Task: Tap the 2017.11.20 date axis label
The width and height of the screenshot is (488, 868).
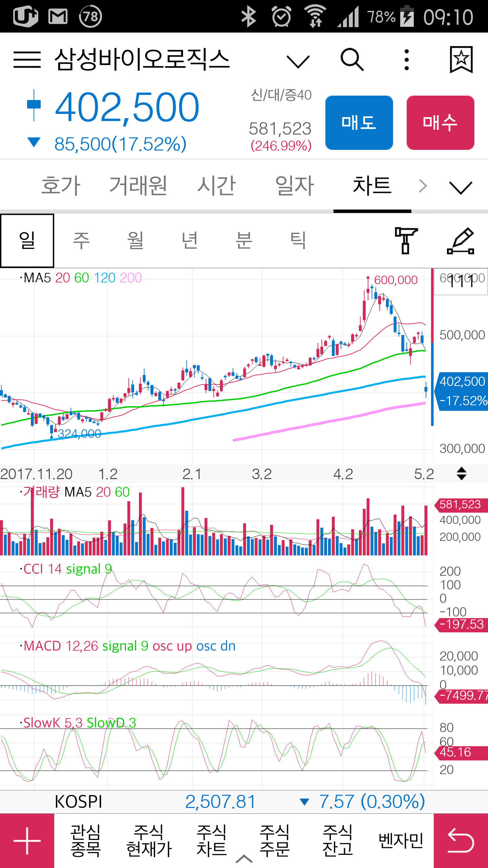Action: pos(36,474)
